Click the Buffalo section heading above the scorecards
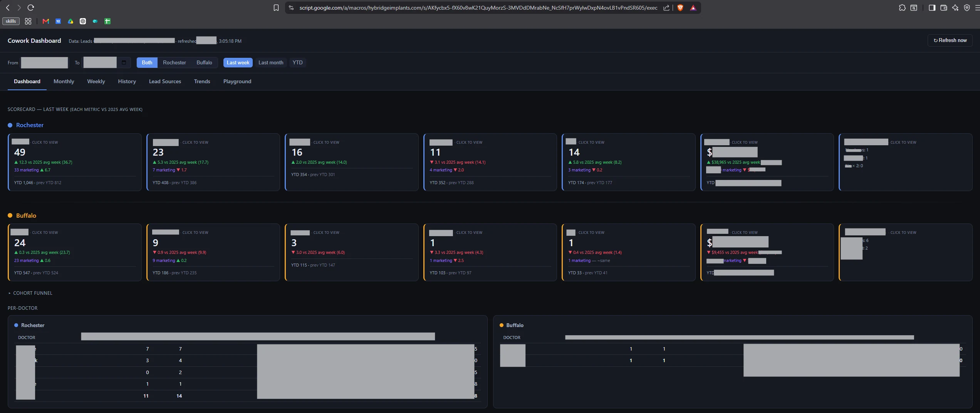The width and height of the screenshot is (980, 413). tap(26, 215)
